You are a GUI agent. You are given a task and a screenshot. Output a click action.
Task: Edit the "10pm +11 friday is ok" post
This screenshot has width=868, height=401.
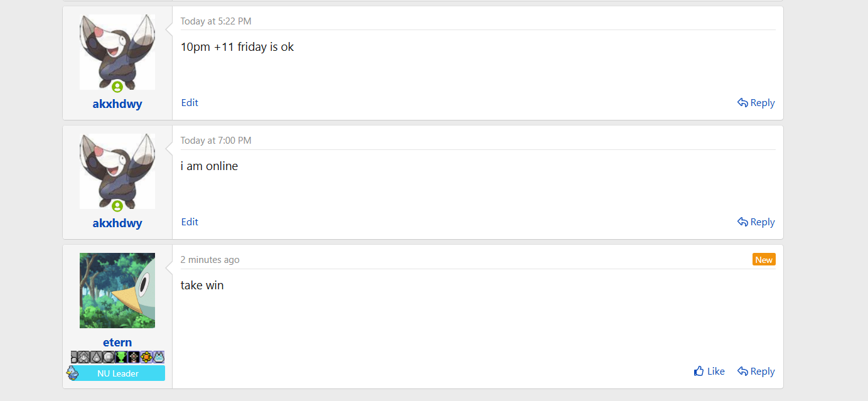pyautogui.click(x=190, y=103)
